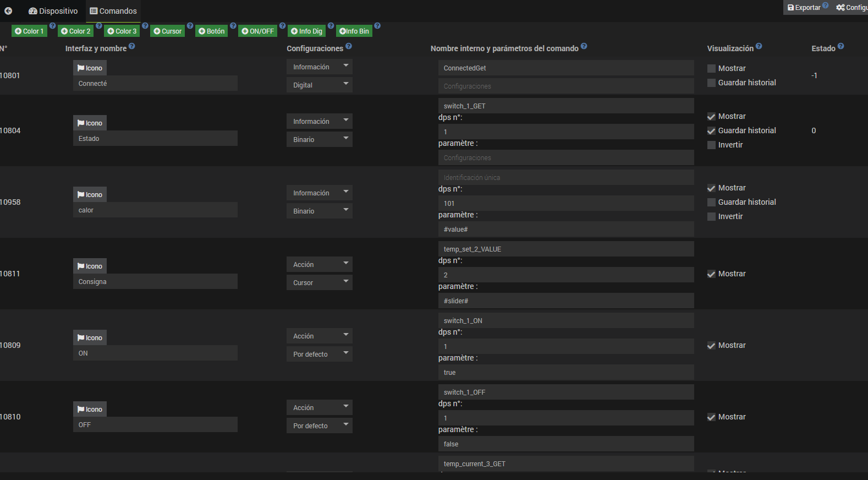This screenshot has height=480, width=868.
Task: Add an ON/OFF command
Action: tap(258, 31)
